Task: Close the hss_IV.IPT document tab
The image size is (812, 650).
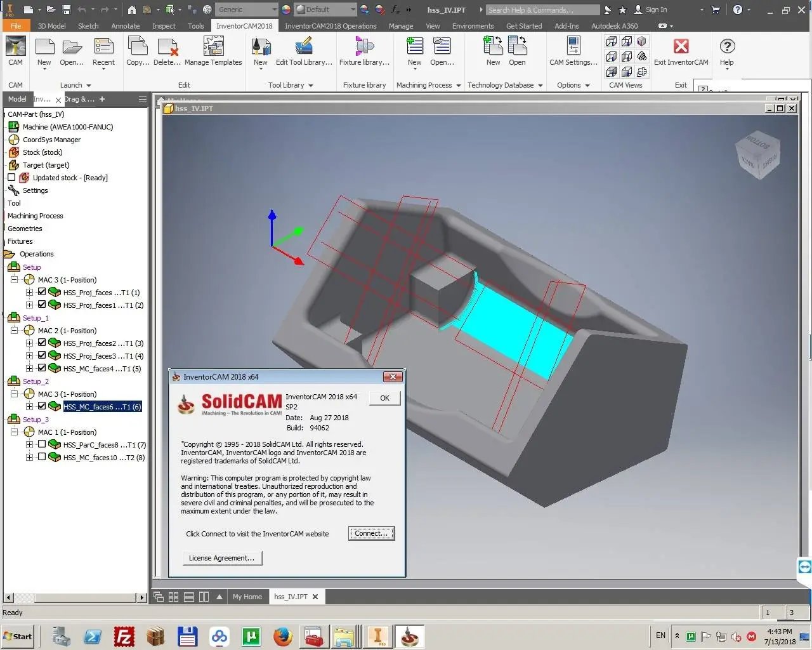Action: (x=315, y=597)
